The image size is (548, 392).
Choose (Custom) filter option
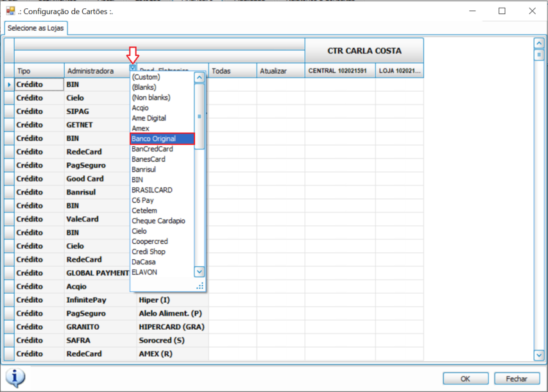pyautogui.click(x=162, y=77)
